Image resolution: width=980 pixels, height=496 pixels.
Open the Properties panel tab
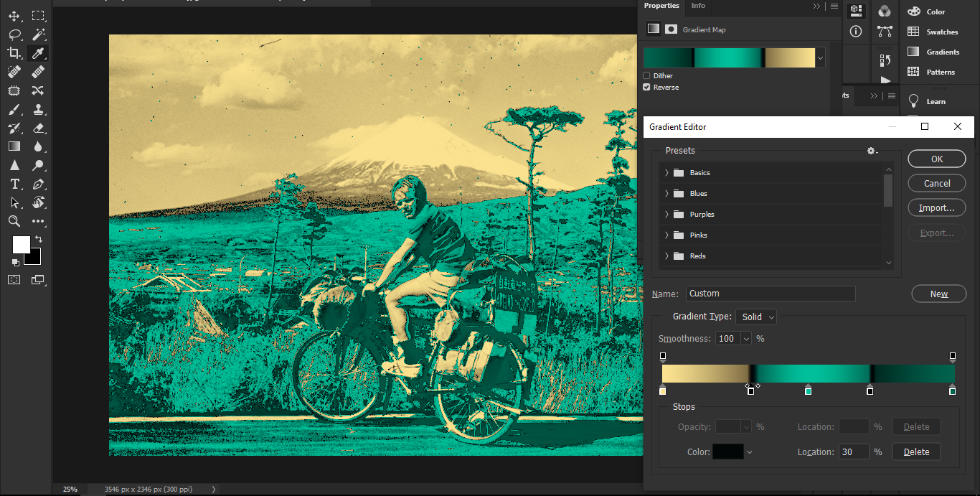click(x=661, y=6)
